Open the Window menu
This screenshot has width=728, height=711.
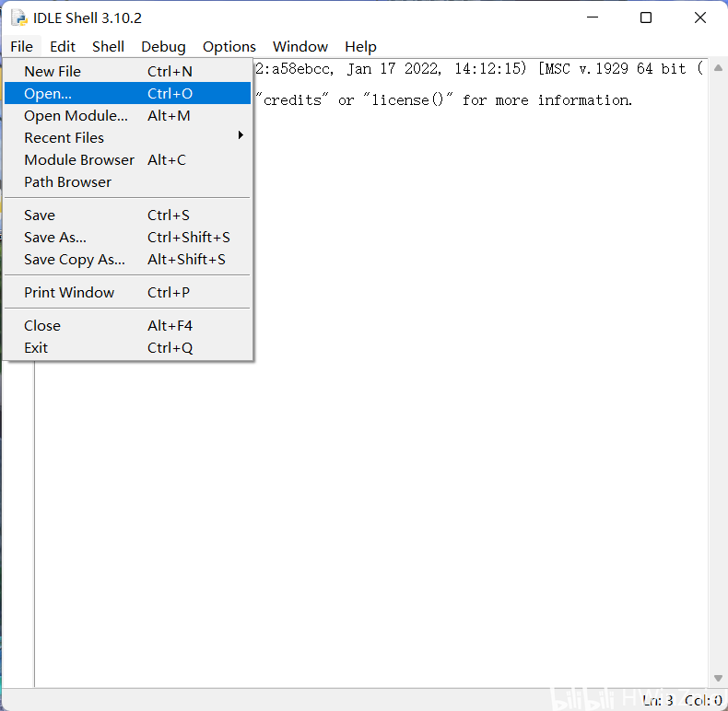(299, 46)
